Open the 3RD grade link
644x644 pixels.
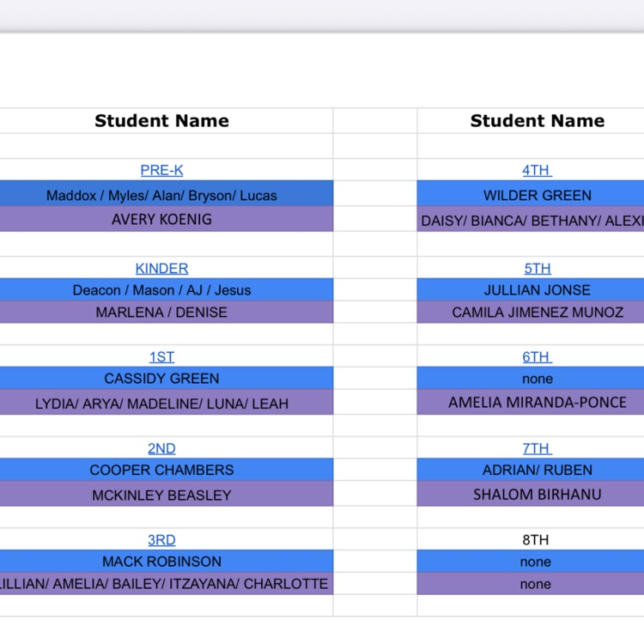pyautogui.click(x=161, y=540)
